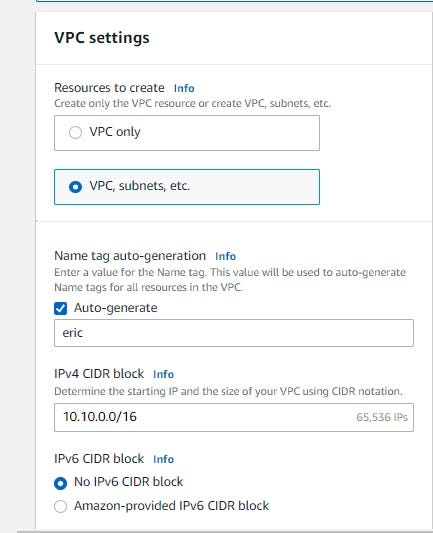Choose the VPC, subnets, etc. radio button
Screen dimensions: 433x533
[x=75, y=187]
